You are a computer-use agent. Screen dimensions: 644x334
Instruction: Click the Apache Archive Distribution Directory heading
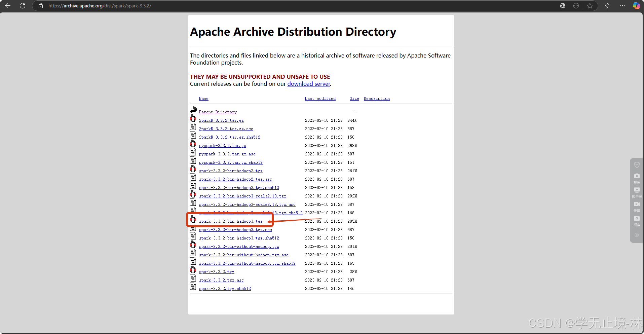click(293, 32)
